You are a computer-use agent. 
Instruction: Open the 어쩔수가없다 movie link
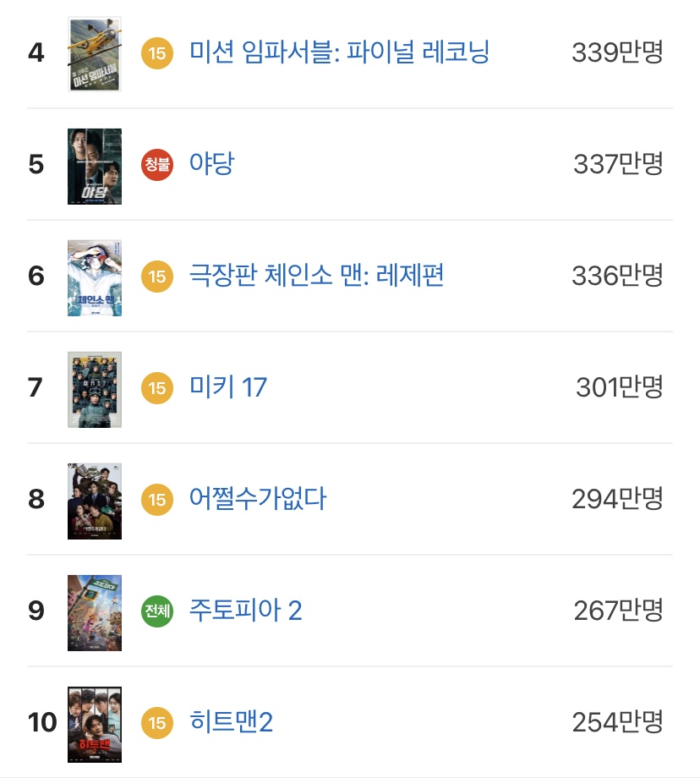point(258,499)
